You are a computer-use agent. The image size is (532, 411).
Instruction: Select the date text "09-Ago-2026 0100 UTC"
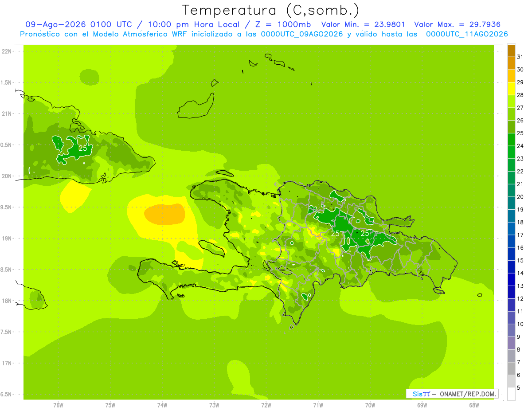click(x=78, y=24)
